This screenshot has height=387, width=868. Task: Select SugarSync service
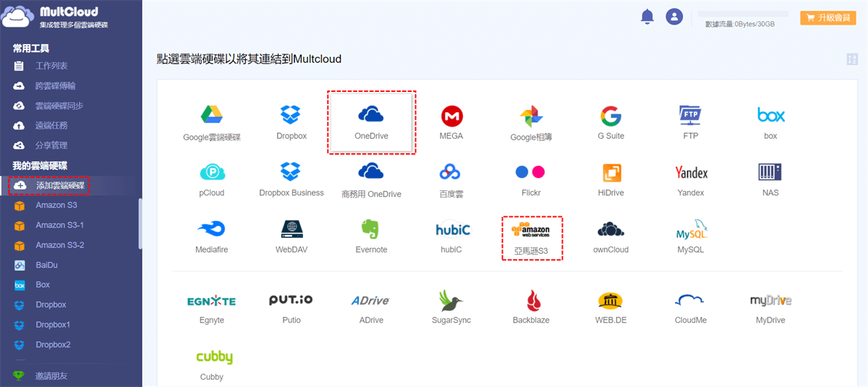(x=451, y=300)
